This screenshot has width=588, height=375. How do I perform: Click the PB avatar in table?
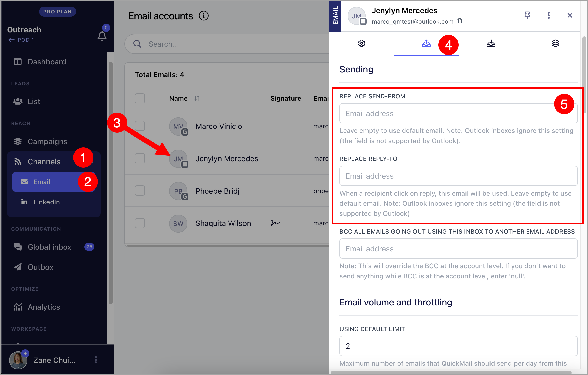point(178,191)
